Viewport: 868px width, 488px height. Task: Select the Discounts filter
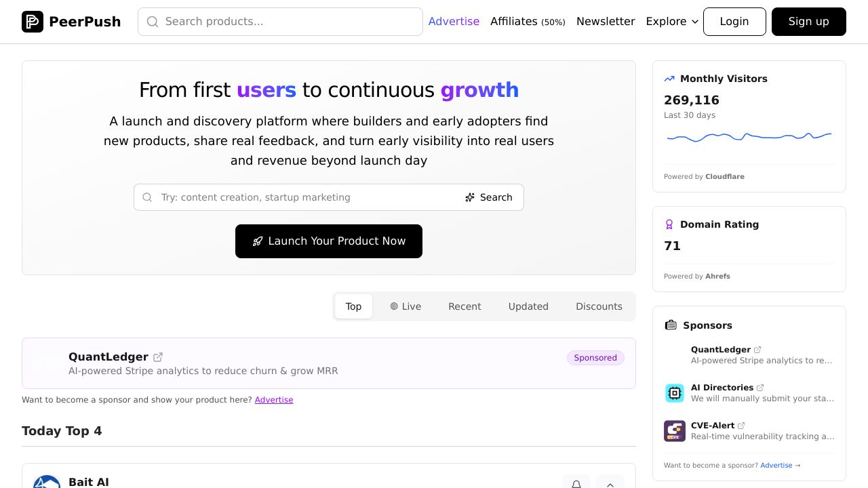pyautogui.click(x=599, y=306)
